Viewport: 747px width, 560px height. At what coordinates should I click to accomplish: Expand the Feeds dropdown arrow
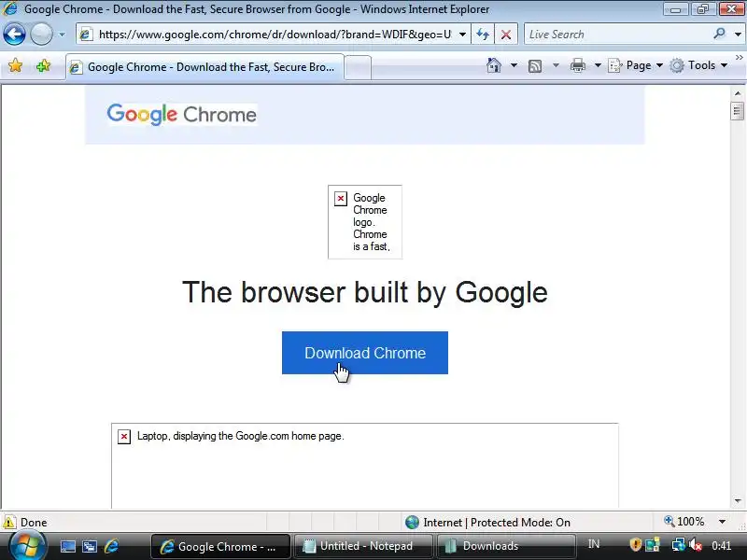click(x=556, y=65)
